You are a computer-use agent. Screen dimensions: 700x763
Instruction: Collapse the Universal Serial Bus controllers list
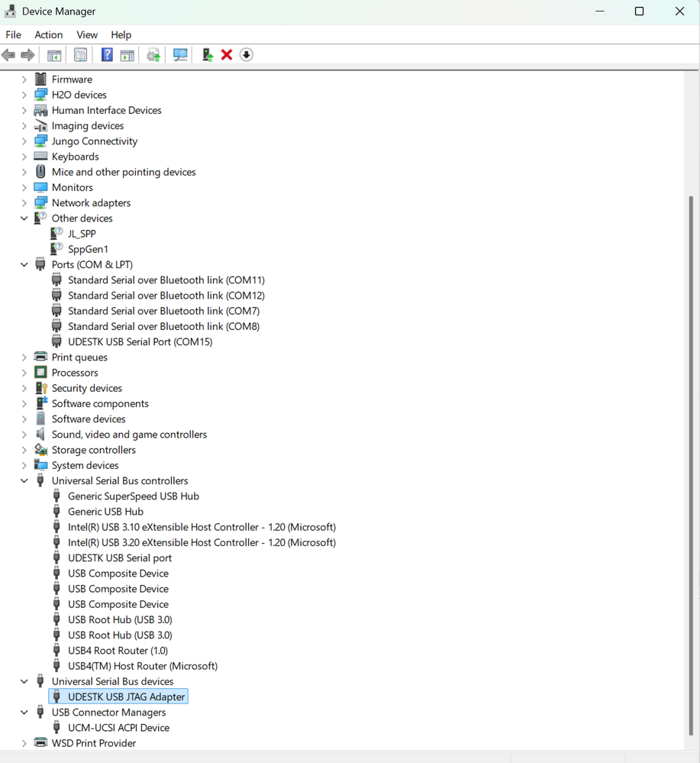point(24,480)
